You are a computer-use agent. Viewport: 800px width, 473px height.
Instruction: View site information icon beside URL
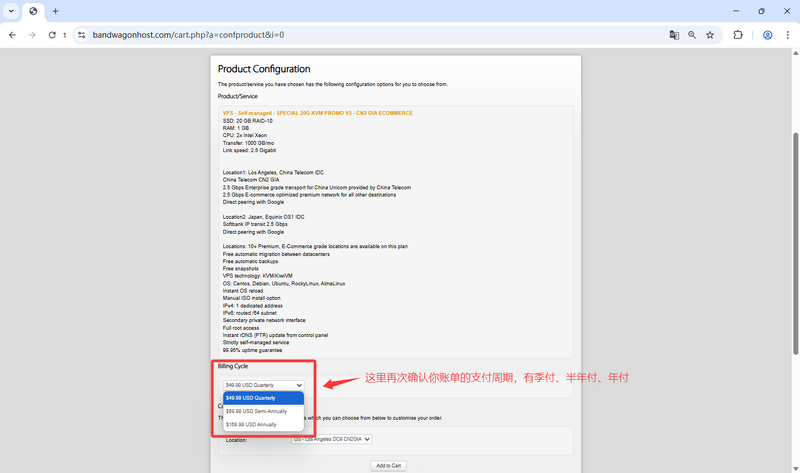[x=82, y=34]
